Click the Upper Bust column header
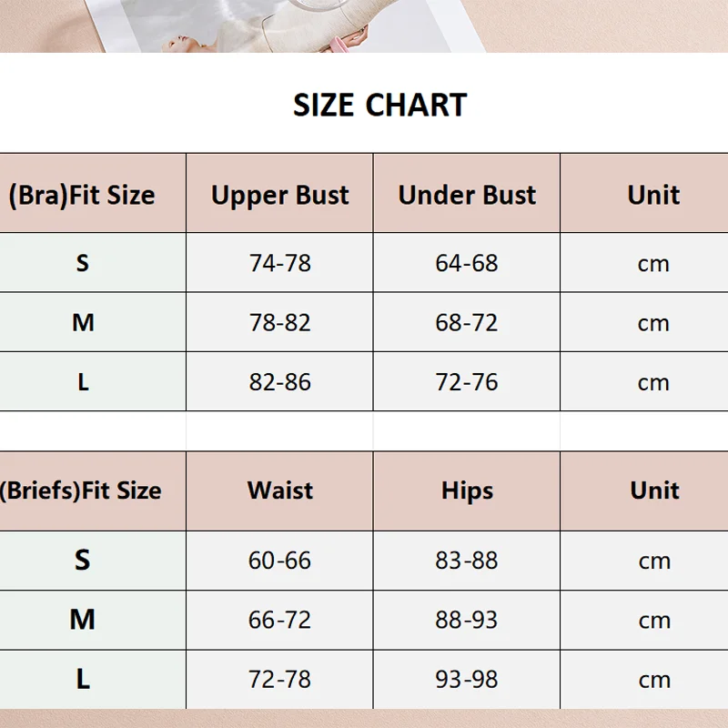728x728 pixels. pyautogui.click(x=280, y=195)
